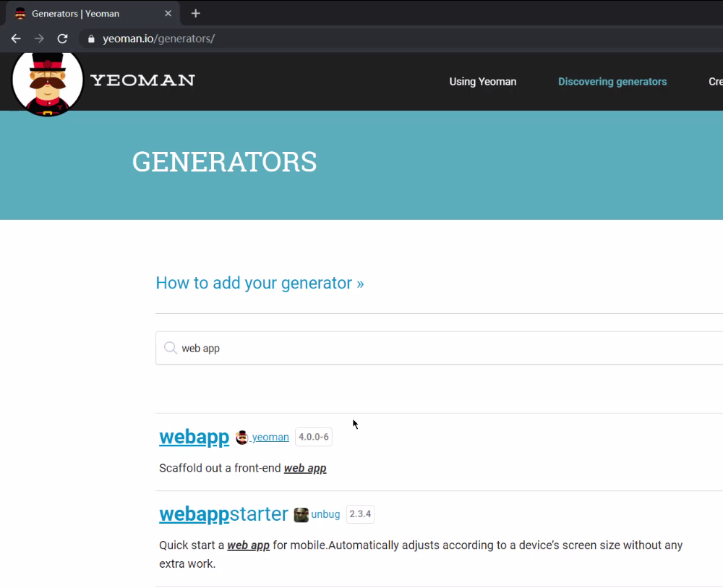Click the Yeoman mascot logo
This screenshot has width=723, height=588.
point(47,83)
